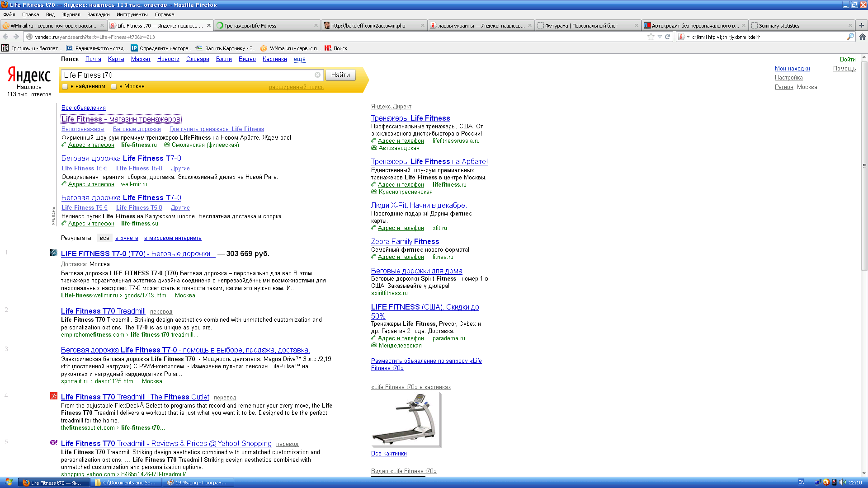
Task: Reload the page with the refresh icon
Action: (x=667, y=37)
